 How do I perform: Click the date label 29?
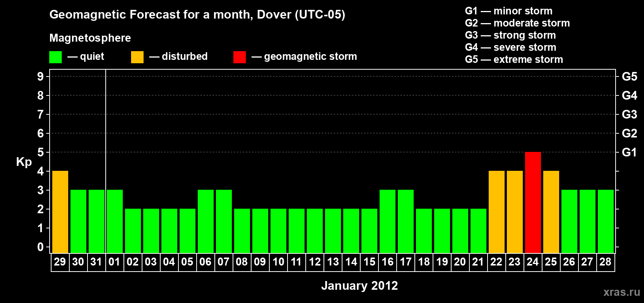60,262
